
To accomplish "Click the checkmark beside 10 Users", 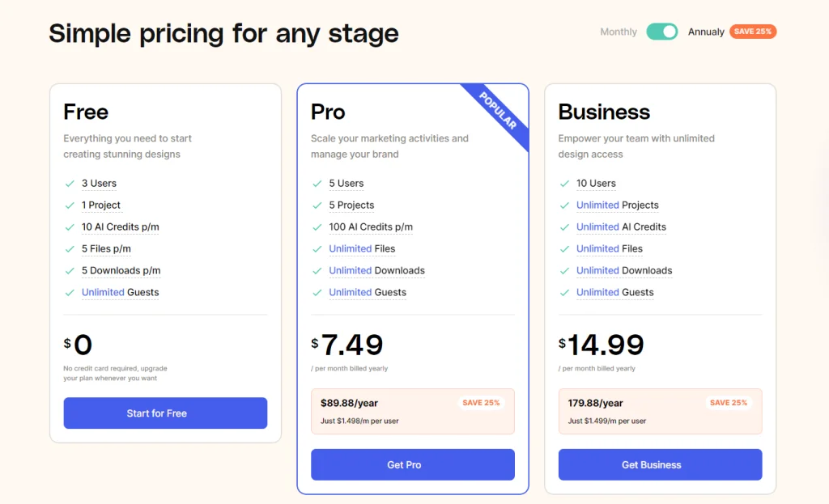I will pos(564,184).
